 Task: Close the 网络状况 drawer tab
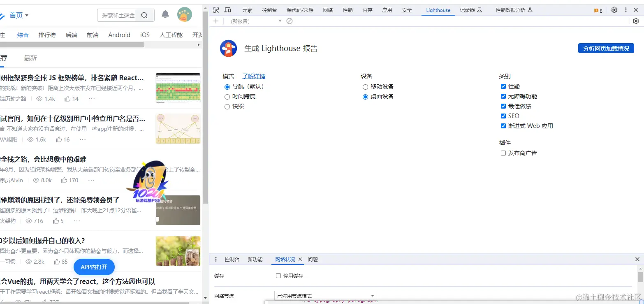[300, 260]
